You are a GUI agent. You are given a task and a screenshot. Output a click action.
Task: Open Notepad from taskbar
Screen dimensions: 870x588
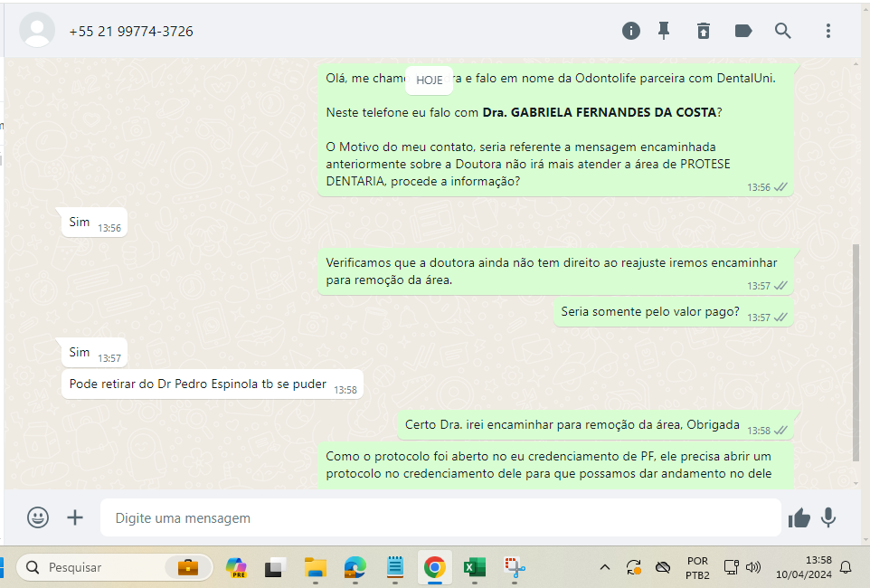394,567
